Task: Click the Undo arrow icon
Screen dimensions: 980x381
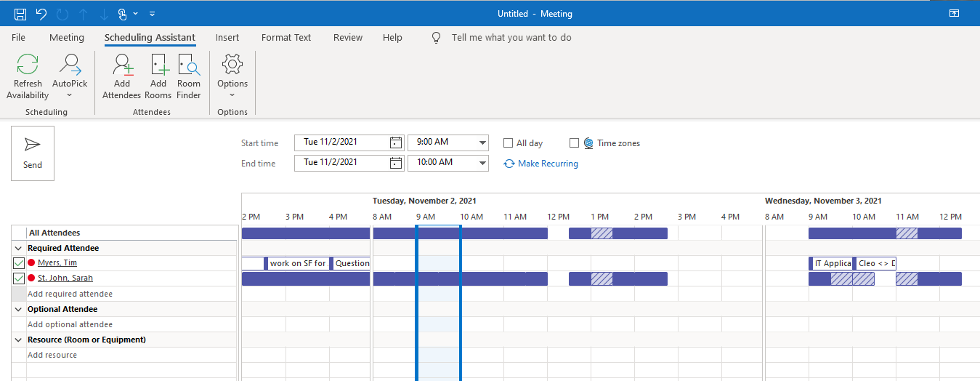Action: pyautogui.click(x=41, y=14)
